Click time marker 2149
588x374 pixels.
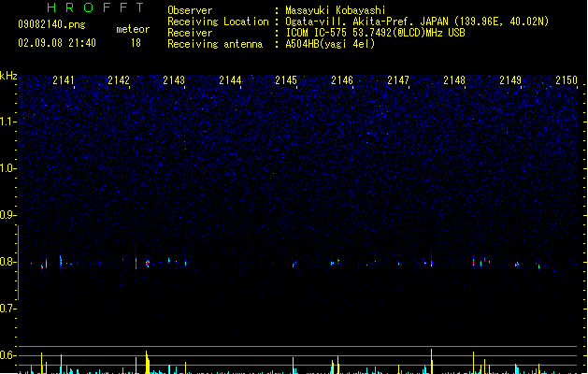[510, 80]
